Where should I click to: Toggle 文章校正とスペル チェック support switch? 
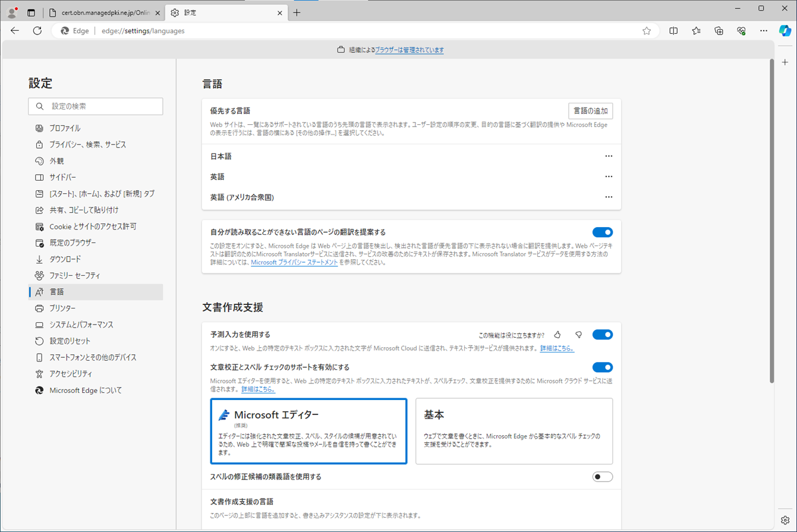tap(602, 367)
